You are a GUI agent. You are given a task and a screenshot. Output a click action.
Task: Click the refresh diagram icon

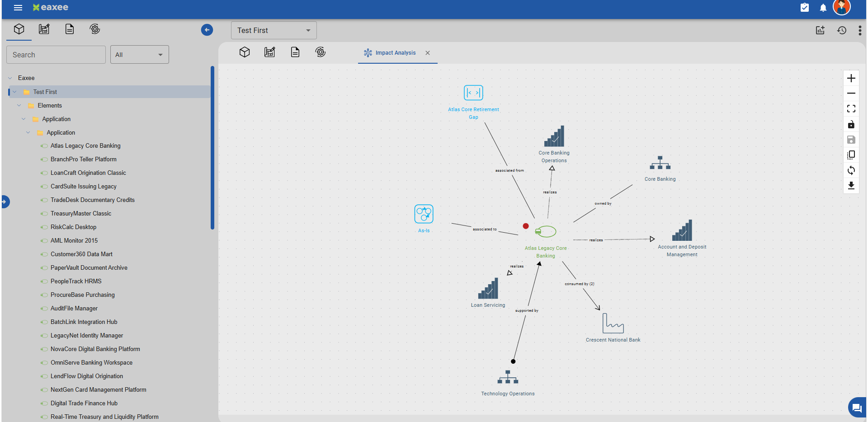tap(851, 170)
